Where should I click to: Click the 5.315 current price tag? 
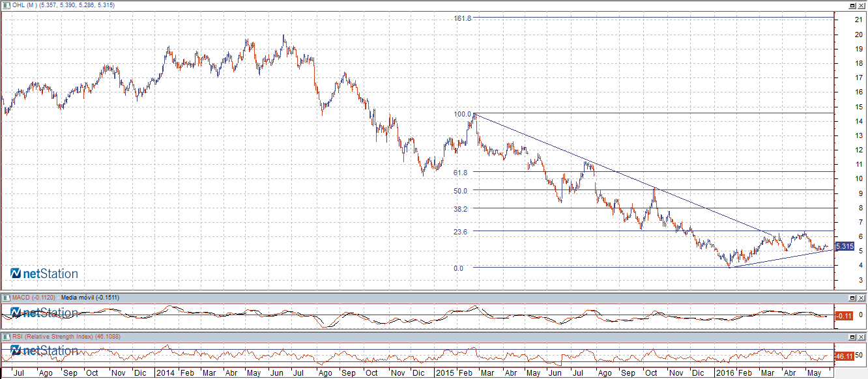tap(844, 246)
